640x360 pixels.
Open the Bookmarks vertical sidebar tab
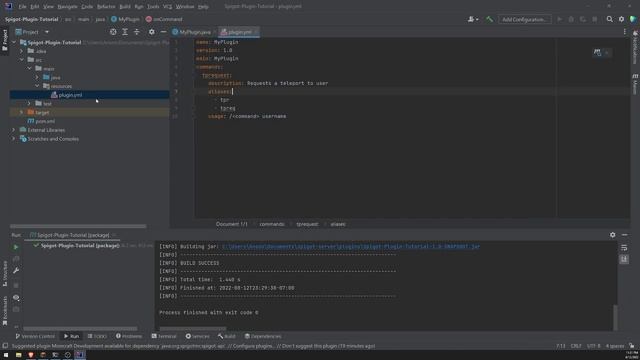pyautogui.click(x=5, y=311)
